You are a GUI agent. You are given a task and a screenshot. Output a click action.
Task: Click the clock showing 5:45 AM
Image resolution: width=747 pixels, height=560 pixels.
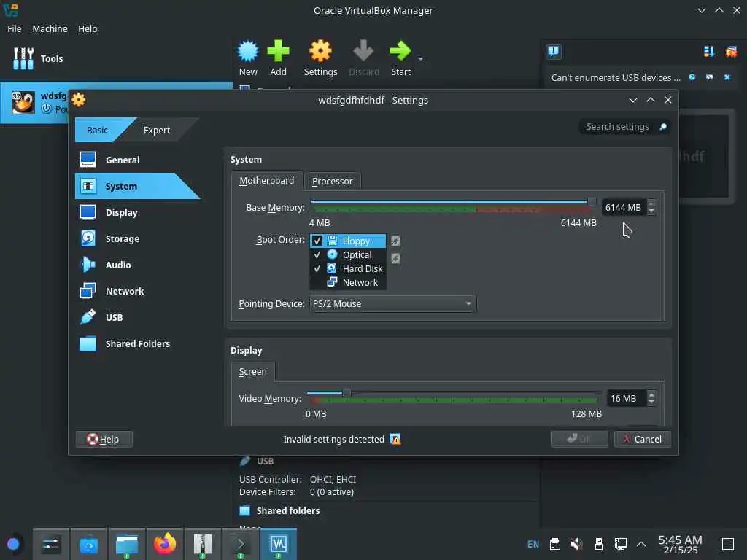pyautogui.click(x=681, y=544)
